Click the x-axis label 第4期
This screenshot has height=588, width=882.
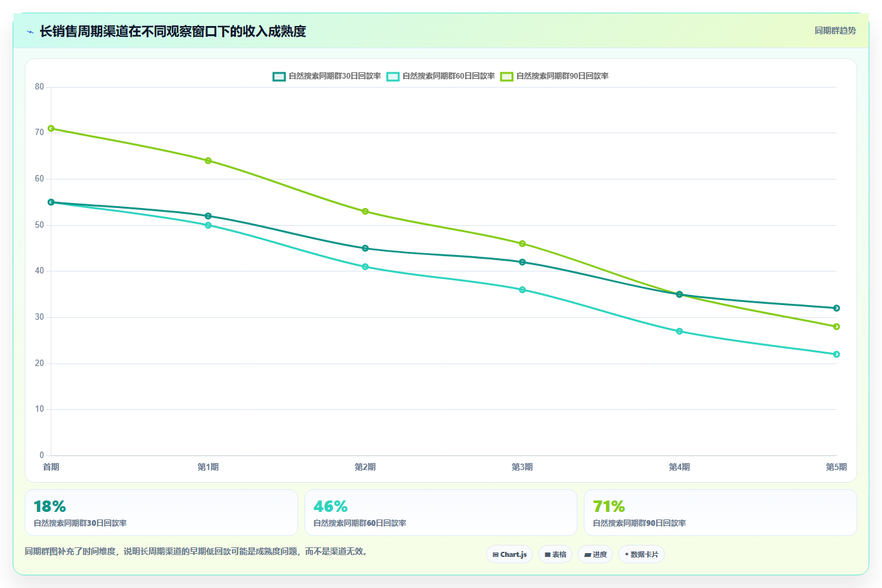coord(679,467)
